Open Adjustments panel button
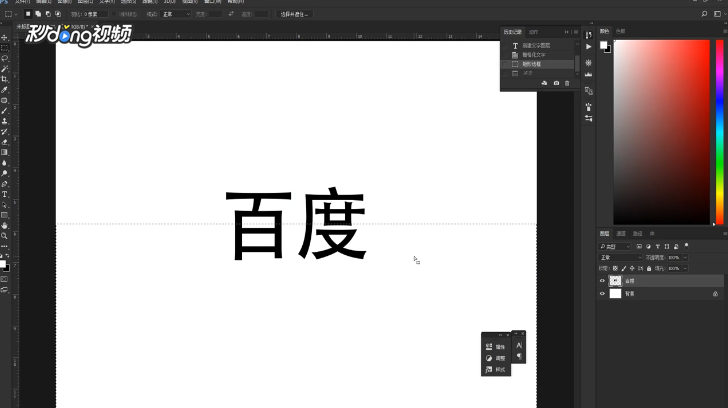The height and width of the screenshot is (408, 728). (x=495, y=358)
